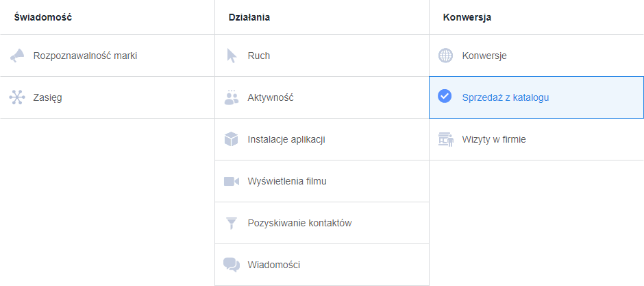Click the Świadomość column header

tap(42, 17)
